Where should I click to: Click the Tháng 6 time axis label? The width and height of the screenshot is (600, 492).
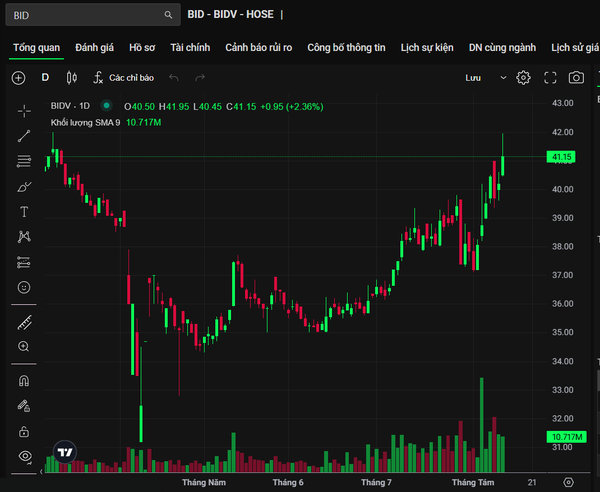(x=288, y=482)
